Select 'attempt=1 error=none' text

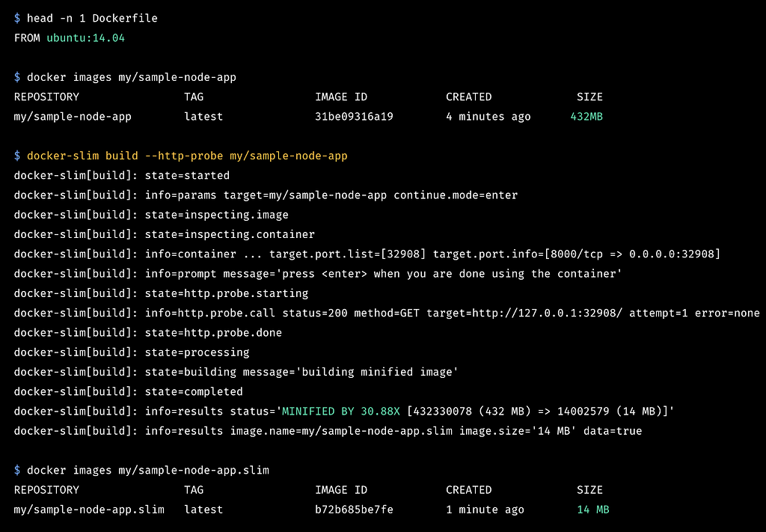[x=694, y=314]
